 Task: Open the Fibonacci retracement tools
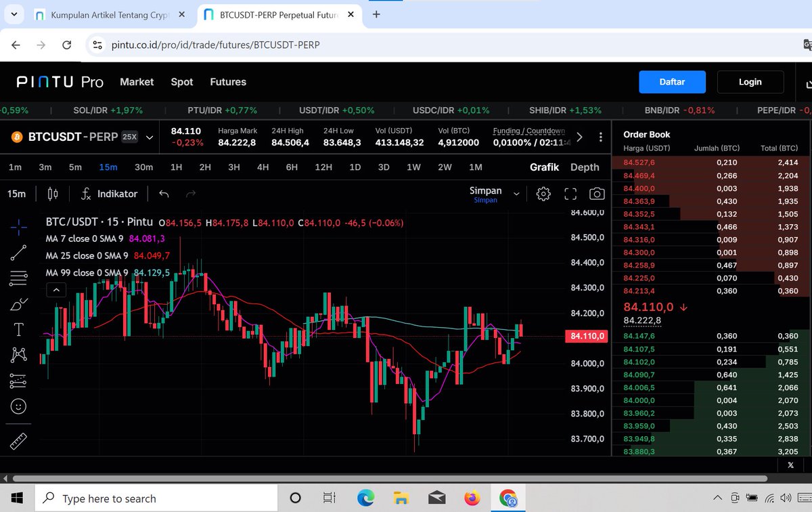pyautogui.click(x=19, y=278)
